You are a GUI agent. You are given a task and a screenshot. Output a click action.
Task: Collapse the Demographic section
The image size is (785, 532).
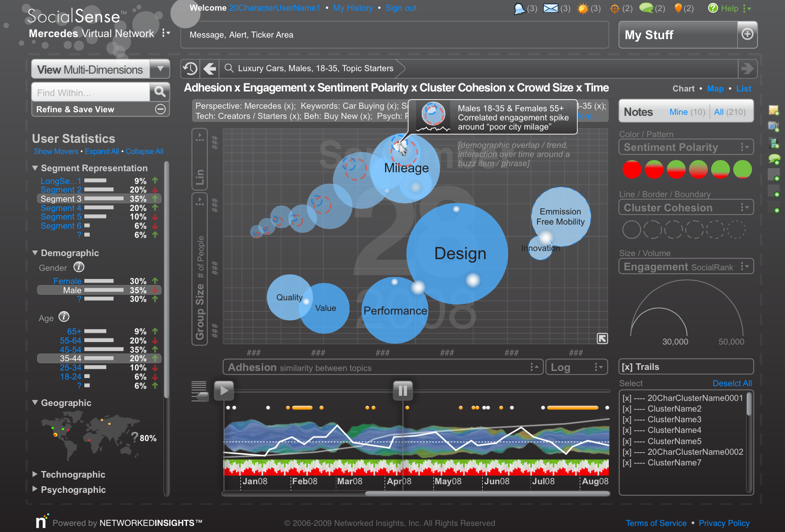pos(35,253)
